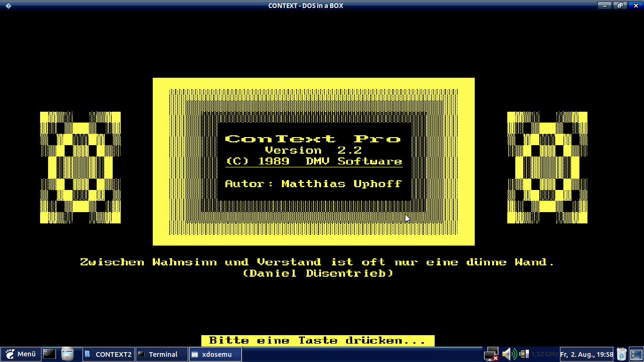The height and width of the screenshot is (362, 644).
Task: Open the Menü start menu
Action: 20,354
